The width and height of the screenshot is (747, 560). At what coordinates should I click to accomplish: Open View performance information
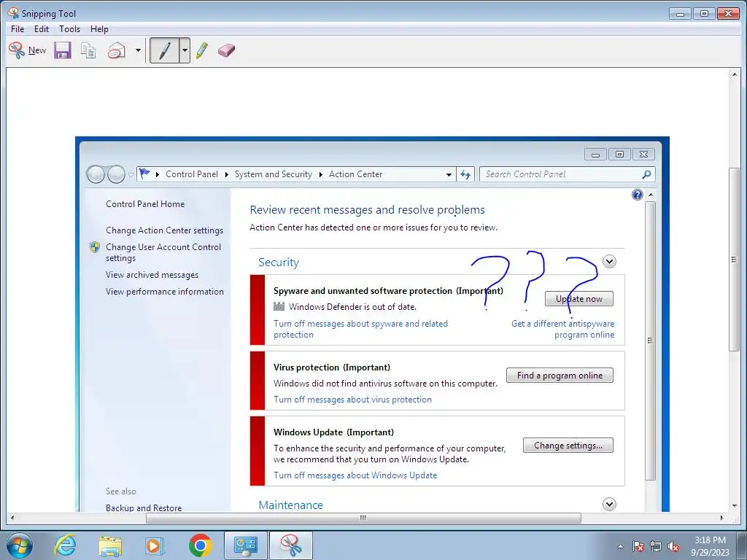[165, 292]
